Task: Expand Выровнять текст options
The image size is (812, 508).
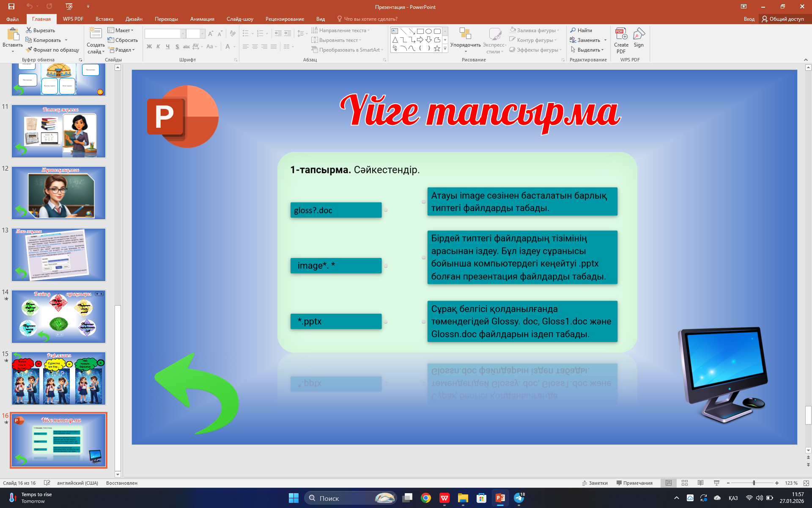Action: 336,40
